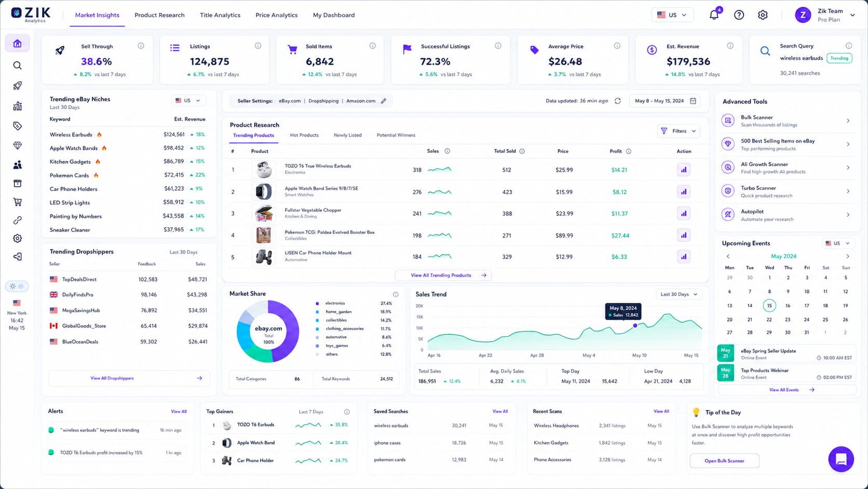This screenshot has height=489, width=868.
Task: Edit seller settings with pencil icon
Action: (x=384, y=101)
